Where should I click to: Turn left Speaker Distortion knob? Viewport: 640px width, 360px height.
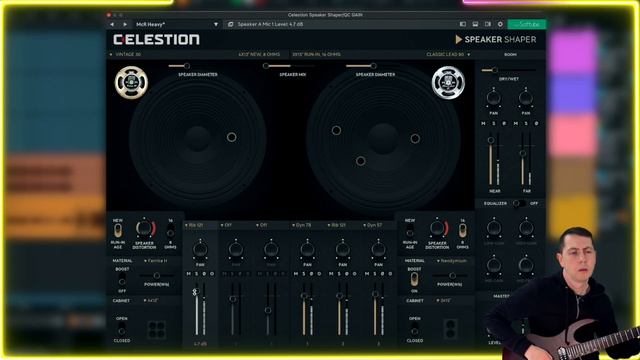pos(144,229)
